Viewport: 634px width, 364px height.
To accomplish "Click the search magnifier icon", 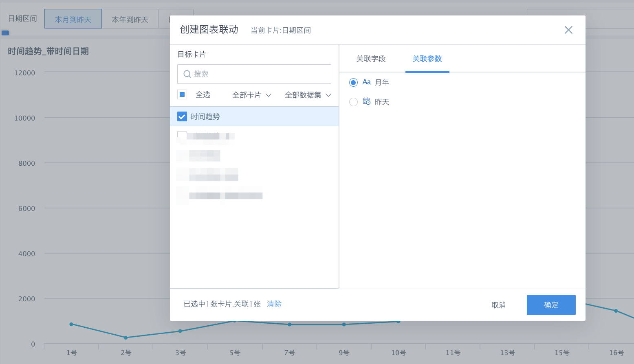I will click(187, 74).
